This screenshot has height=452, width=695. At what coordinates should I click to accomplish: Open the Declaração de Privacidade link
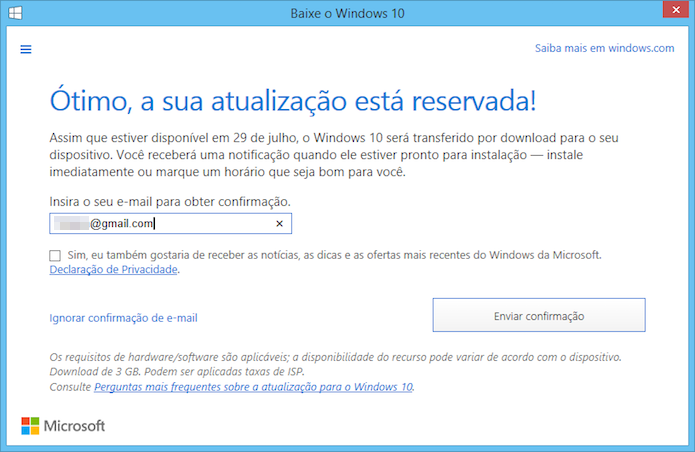pyautogui.click(x=114, y=270)
